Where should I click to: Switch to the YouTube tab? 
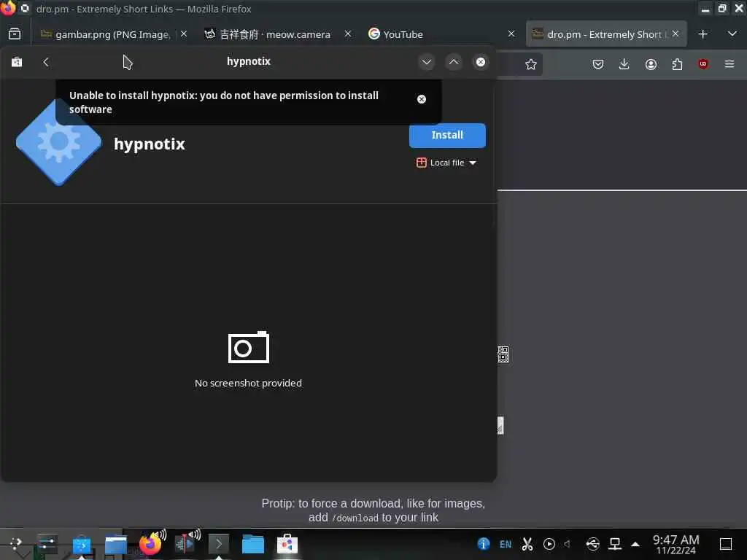(x=403, y=34)
